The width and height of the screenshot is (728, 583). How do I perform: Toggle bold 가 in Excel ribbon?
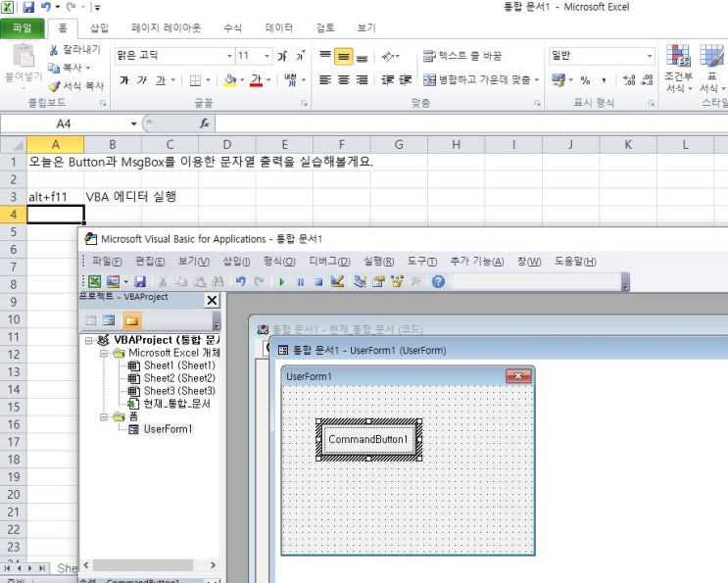click(x=124, y=80)
